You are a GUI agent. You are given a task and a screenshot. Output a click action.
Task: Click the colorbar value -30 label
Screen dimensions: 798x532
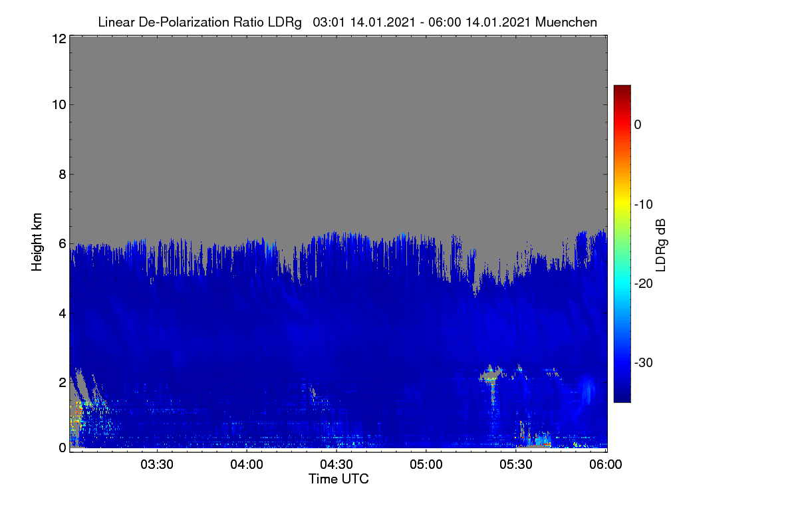(x=642, y=363)
